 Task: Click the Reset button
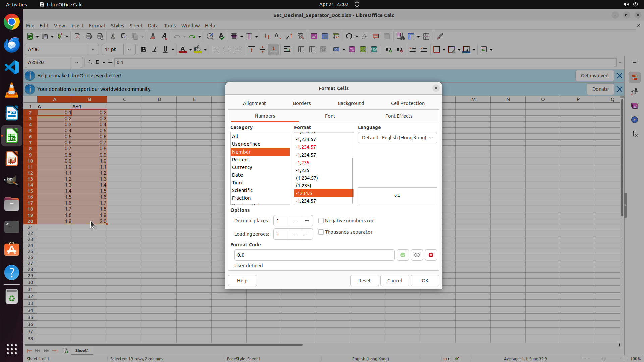(x=364, y=281)
